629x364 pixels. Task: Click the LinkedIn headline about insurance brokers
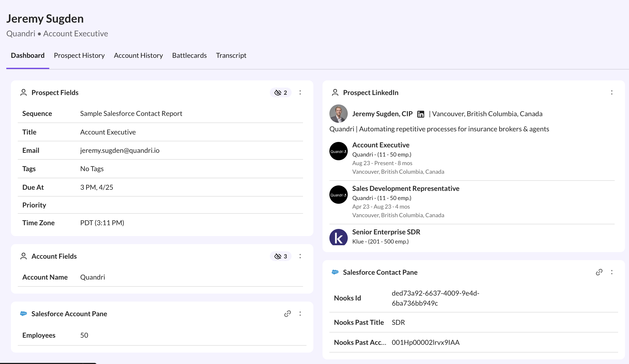(439, 129)
